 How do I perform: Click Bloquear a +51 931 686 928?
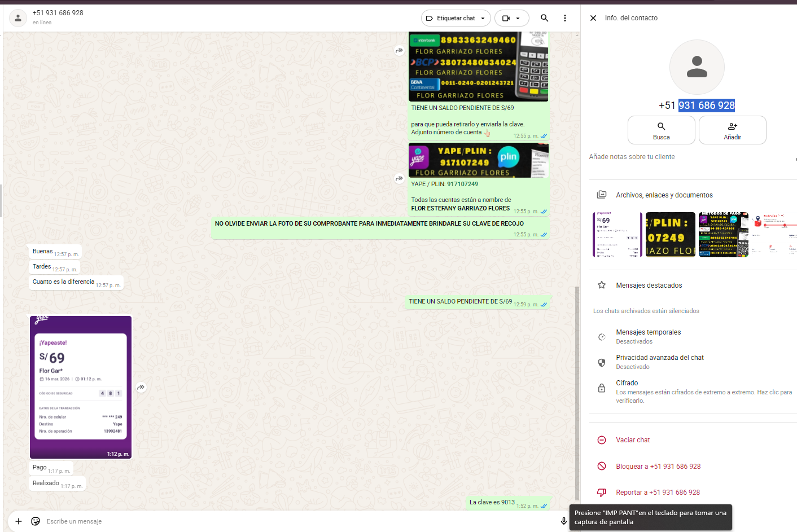pos(658,467)
